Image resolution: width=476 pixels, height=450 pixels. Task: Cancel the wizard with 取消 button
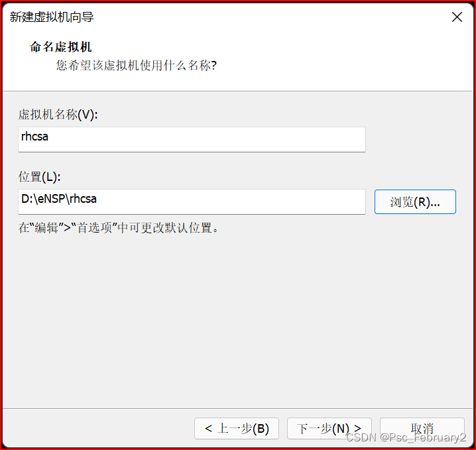click(x=422, y=428)
